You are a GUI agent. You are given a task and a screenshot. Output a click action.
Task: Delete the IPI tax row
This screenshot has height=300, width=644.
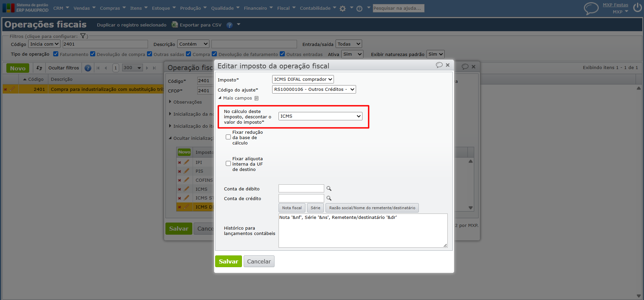pos(180,163)
